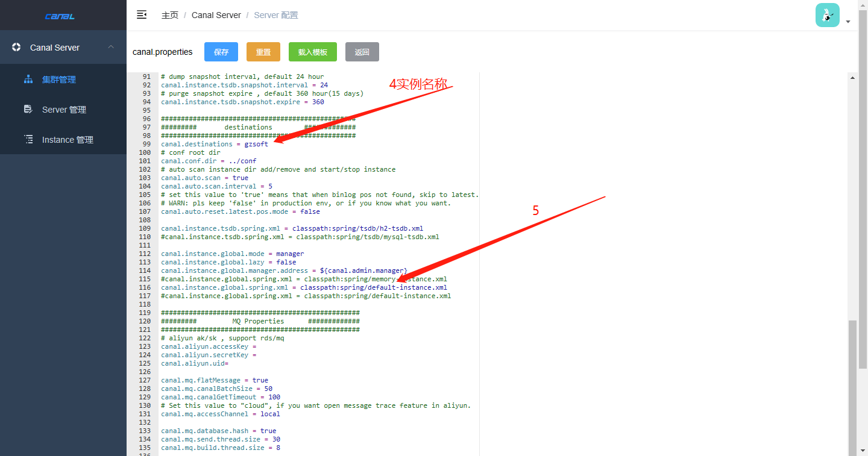Click the Instance 管理 list icon
This screenshot has height=456, width=868.
28,140
